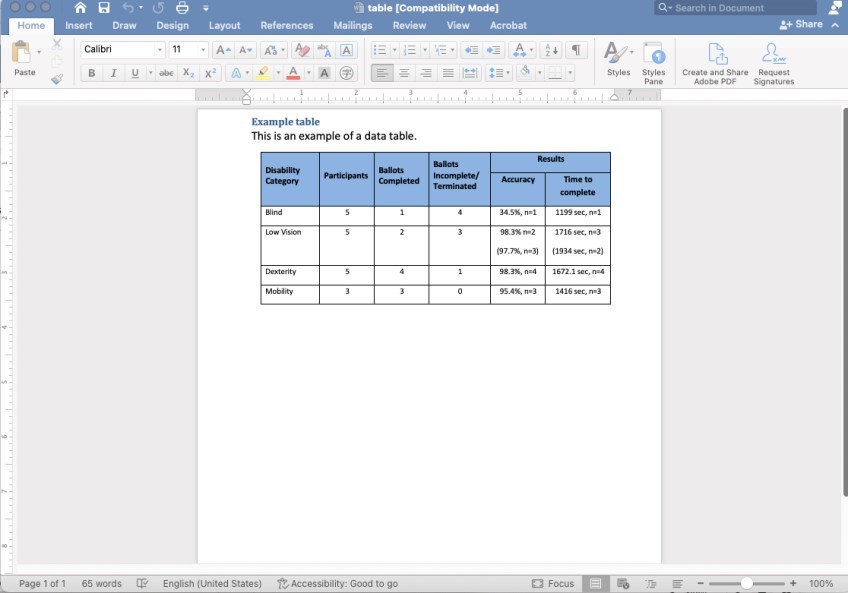
Task: Toggle Bold formatting
Action: click(x=92, y=73)
